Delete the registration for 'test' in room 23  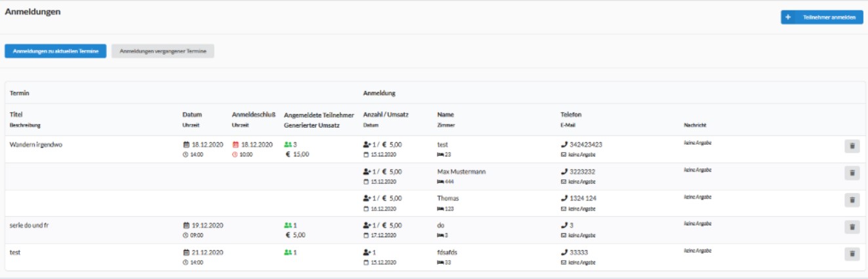coord(852,146)
